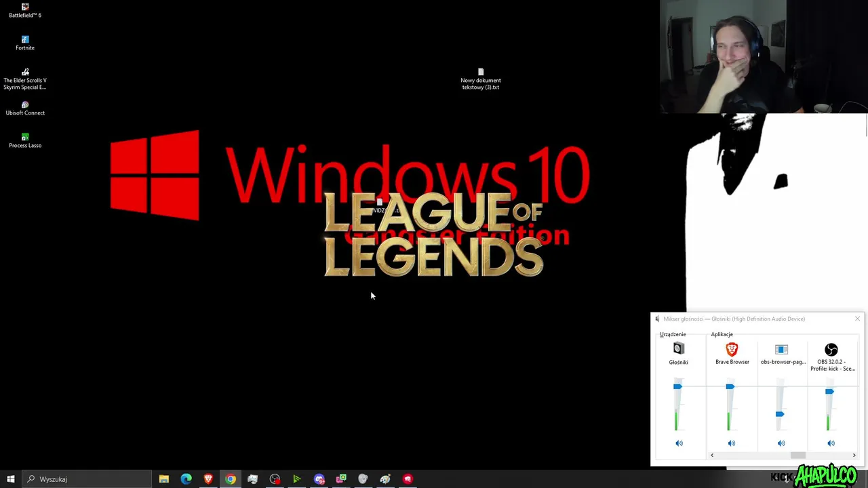Select Nowy dokument tekstowy (3).txt file
The height and width of the screenshot is (488, 868).
tap(481, 79)
